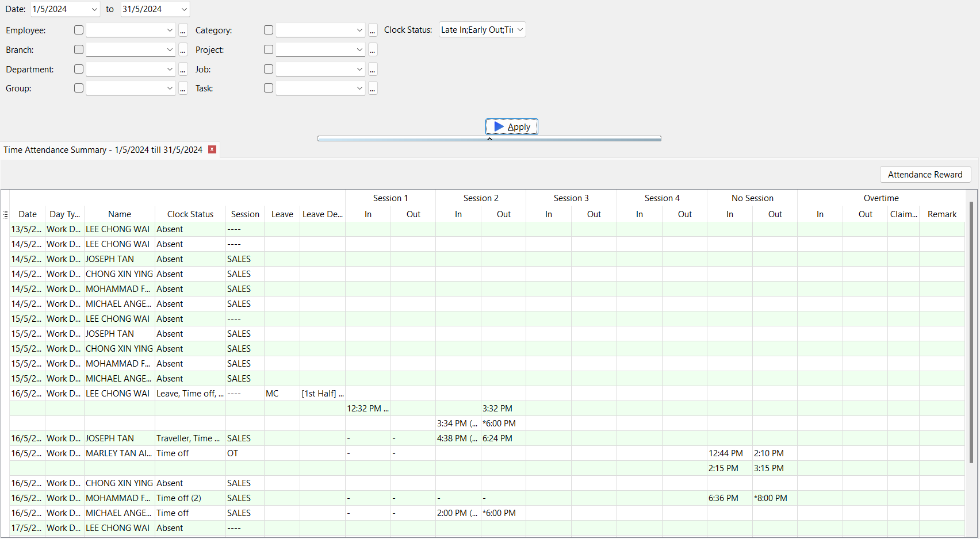The image size is (980, 539).
Task: Select the Time Attendance Summary tab
Action: (102, 150)
